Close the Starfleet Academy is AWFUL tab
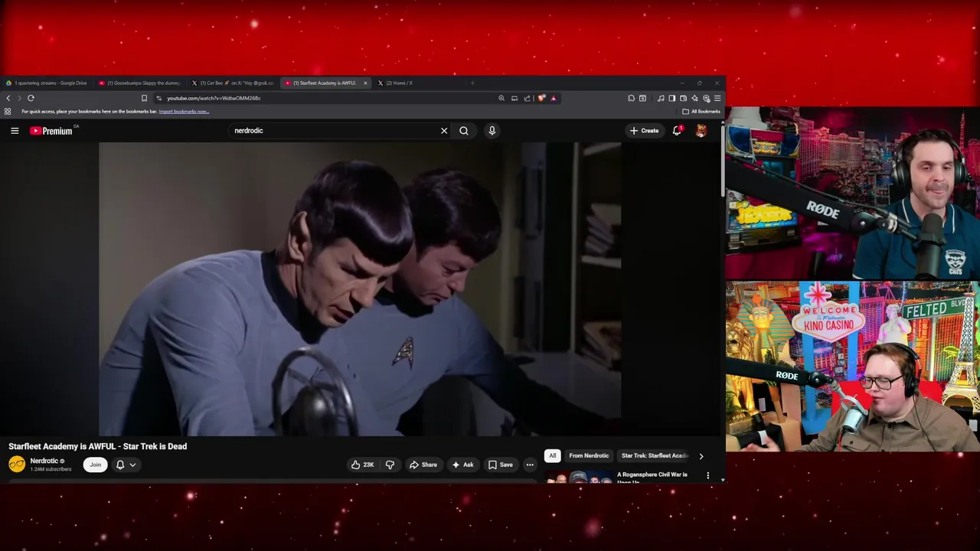Image resolution: width=980 pixels, height=551 pixels. click(x=365, y=83)
